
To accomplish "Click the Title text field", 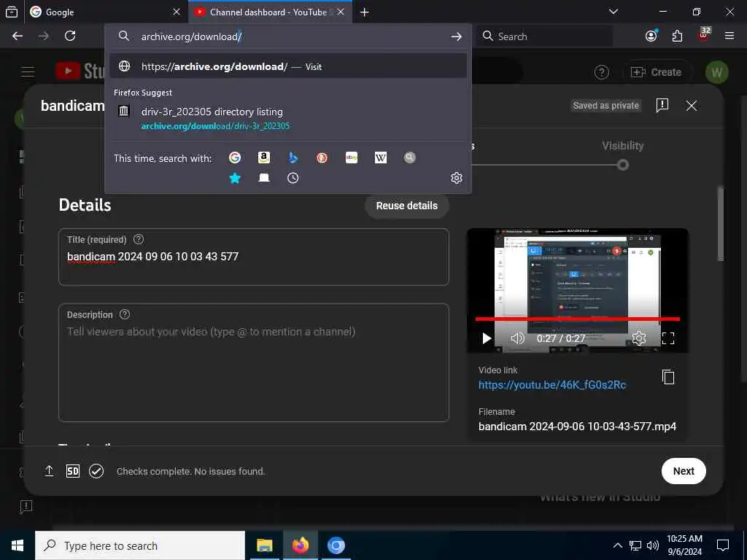I will [x=253, y=257].
